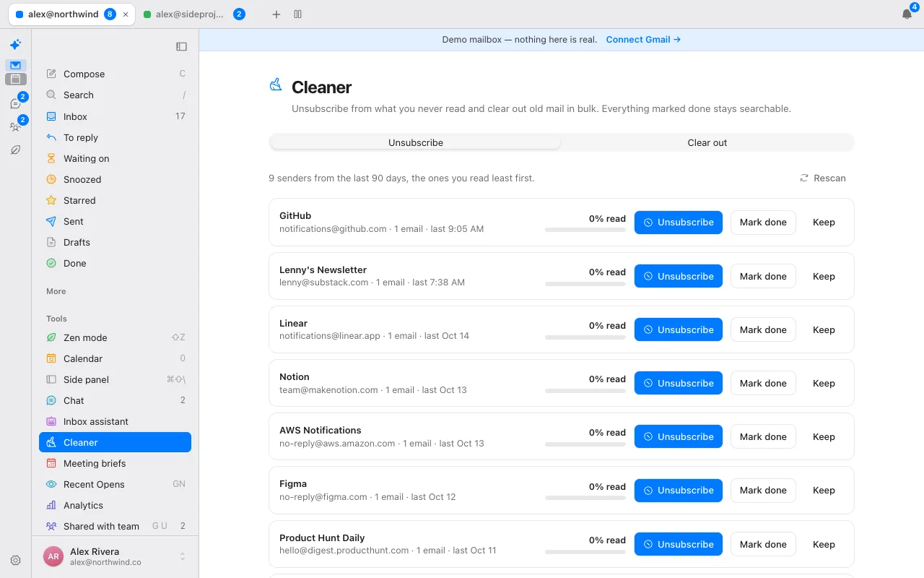
Task: Open the Sent folder
Action: 115,221
